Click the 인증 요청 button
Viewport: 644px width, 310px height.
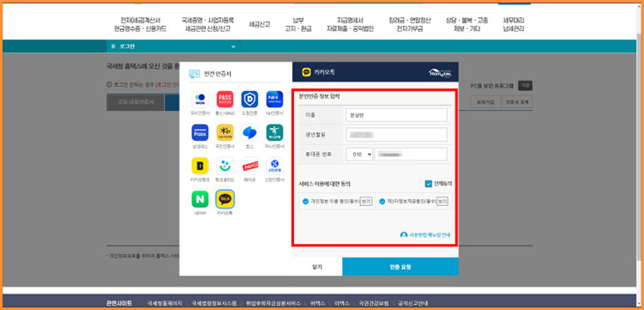[400, 267]
